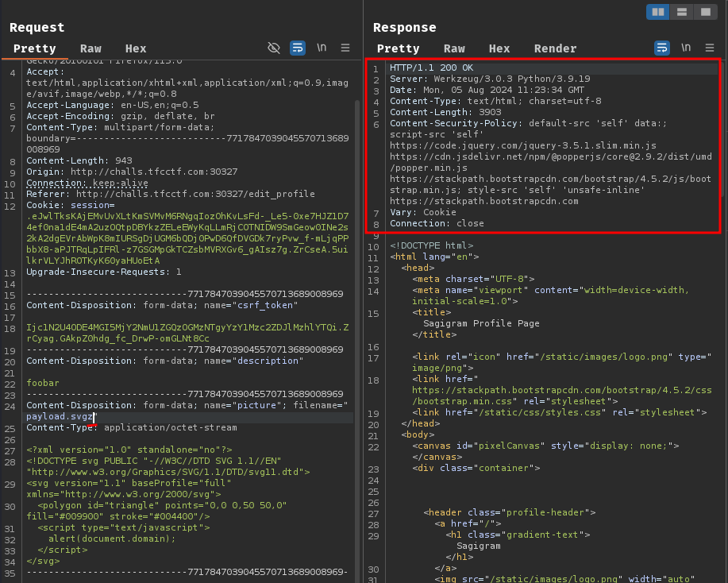Click h1 class="gradient-text" line
Image resolution: width=728 pixels, height=583 pixels.
(518, 535)
